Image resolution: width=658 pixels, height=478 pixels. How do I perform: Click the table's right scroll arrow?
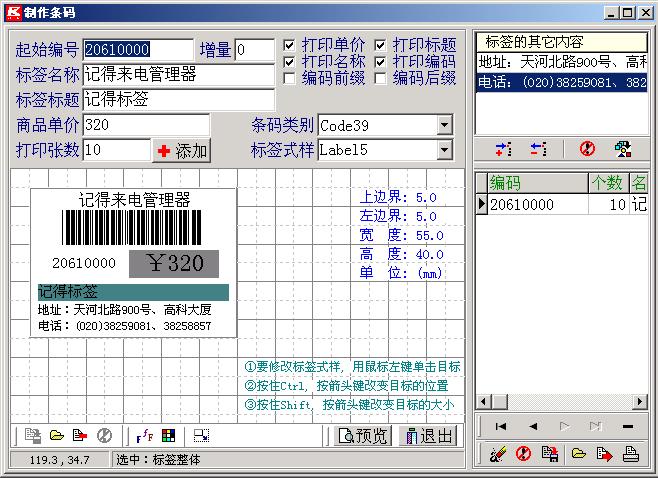tap(640, 402)
